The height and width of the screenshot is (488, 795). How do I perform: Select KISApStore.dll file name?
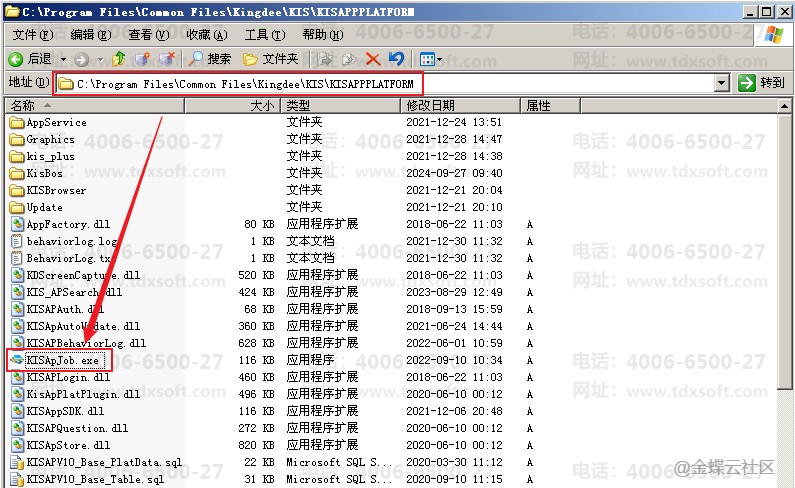(x=68, y=445)
